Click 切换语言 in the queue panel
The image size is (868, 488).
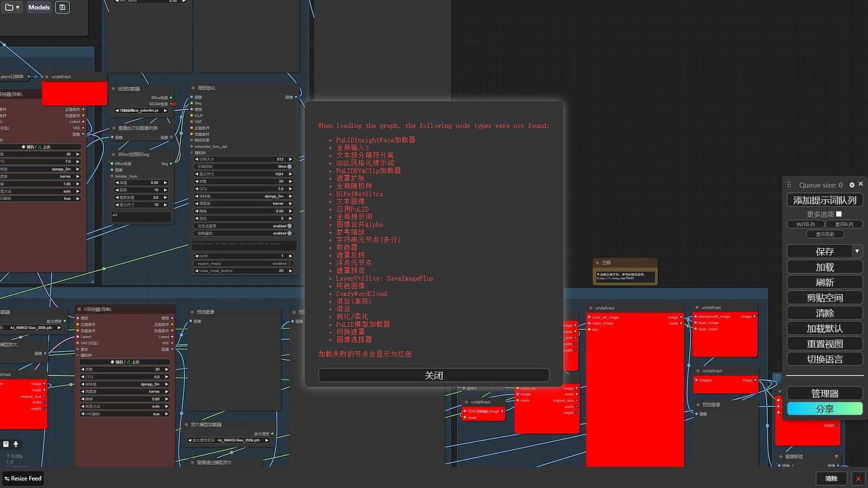pyautogui.click(x=825, y=359)
